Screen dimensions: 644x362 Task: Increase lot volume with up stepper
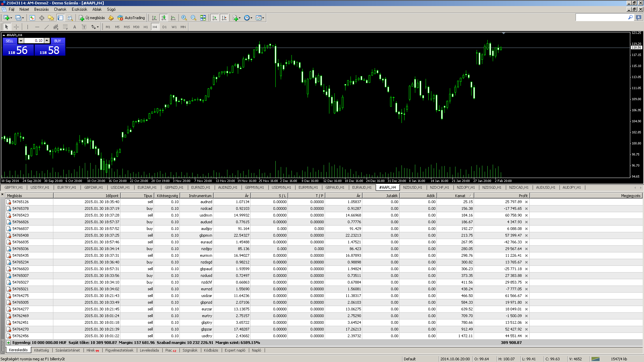coord(47,41)
